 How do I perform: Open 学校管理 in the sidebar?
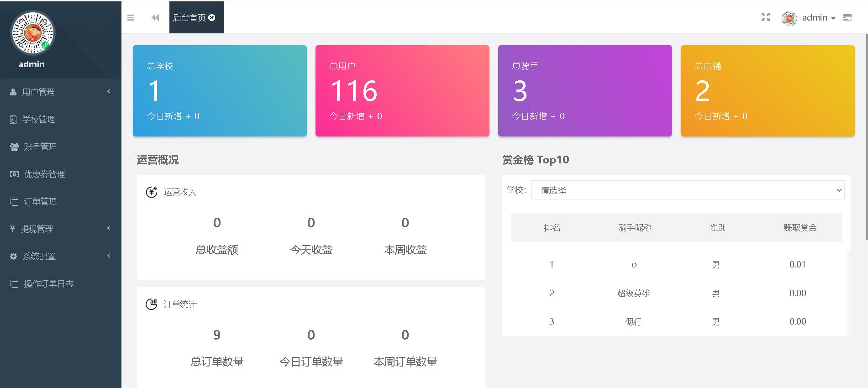pyautogui.click(x=38, y=119)
